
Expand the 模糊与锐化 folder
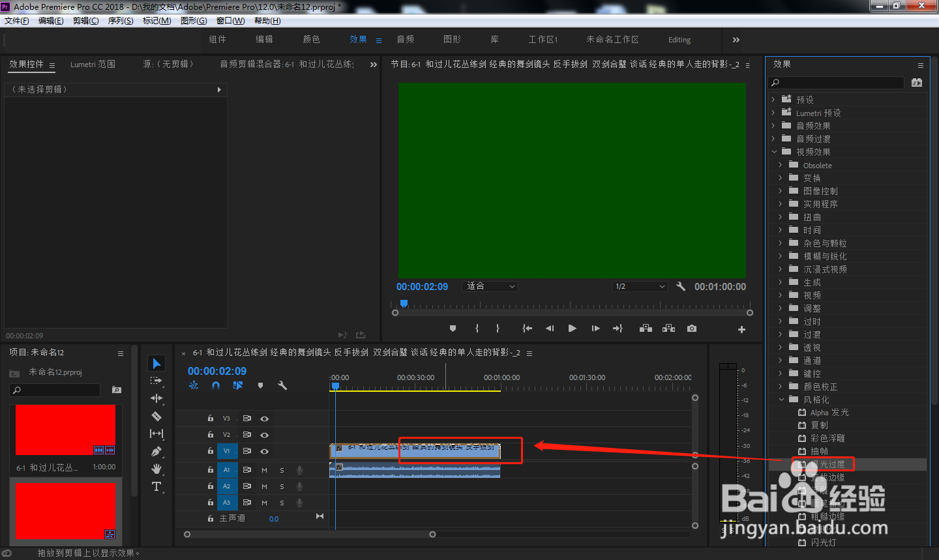click(780, 256)
